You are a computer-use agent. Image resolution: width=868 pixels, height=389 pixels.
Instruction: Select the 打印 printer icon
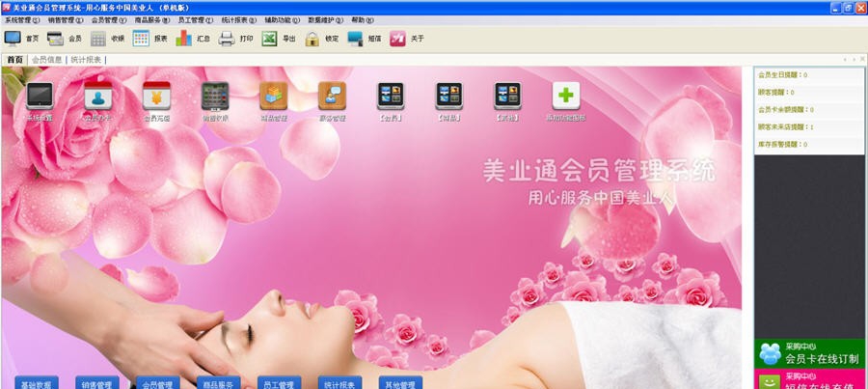pyautogui.click(x=227, y=39)
